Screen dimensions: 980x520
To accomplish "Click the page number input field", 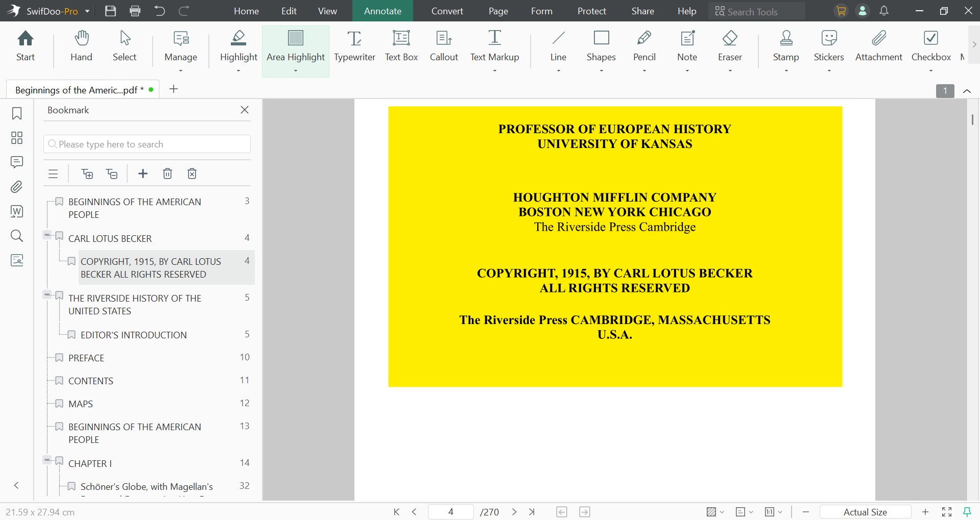I will coord(450,512).
